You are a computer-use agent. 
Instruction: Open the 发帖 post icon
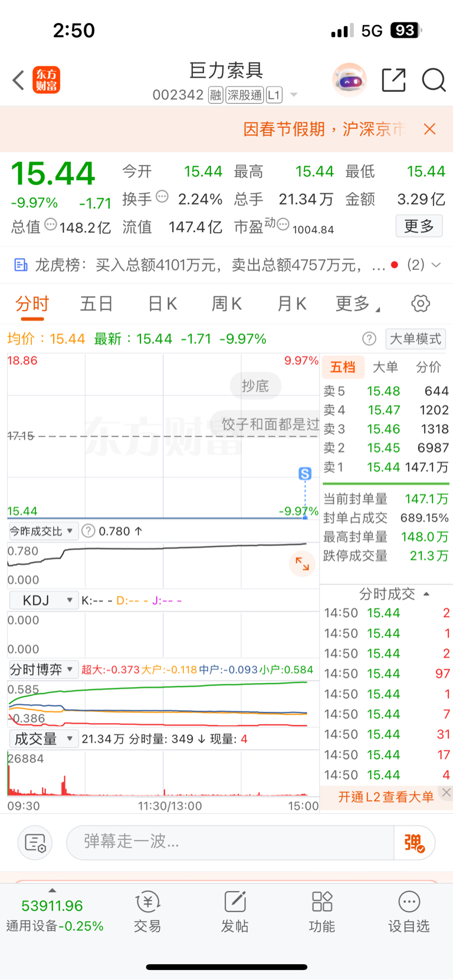tap(235, 912)
